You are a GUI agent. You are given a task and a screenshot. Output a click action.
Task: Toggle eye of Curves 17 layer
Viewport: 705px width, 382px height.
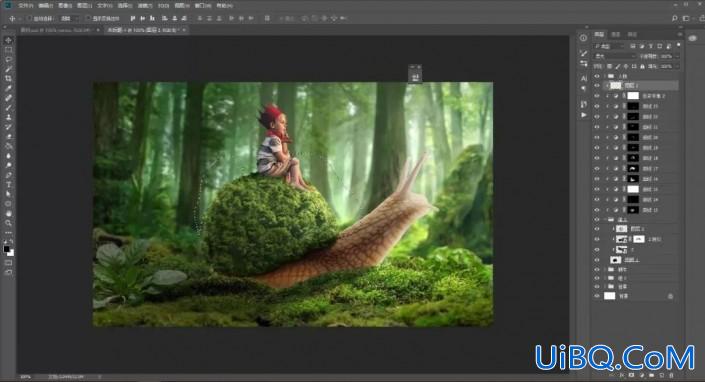pyautogui.click(x=597, y=169)
